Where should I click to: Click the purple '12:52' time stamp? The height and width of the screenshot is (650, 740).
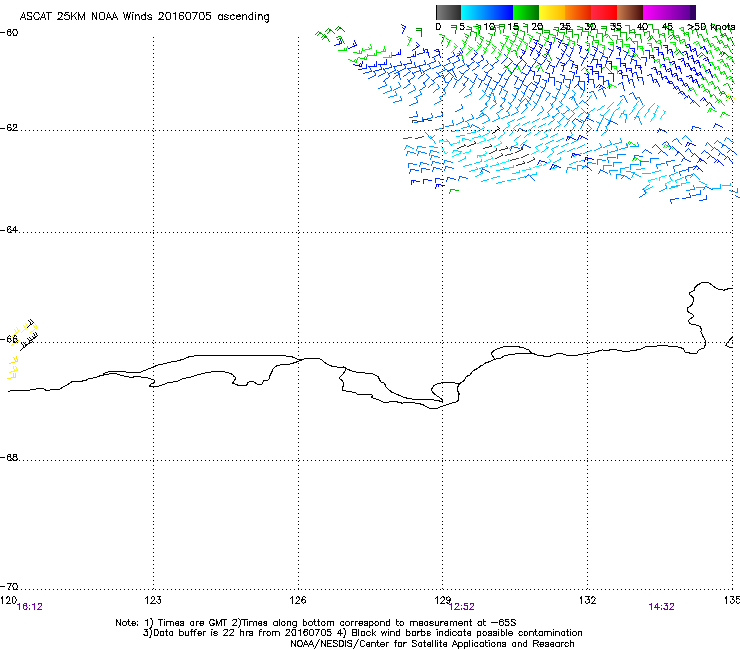click(x=461, y=607)
